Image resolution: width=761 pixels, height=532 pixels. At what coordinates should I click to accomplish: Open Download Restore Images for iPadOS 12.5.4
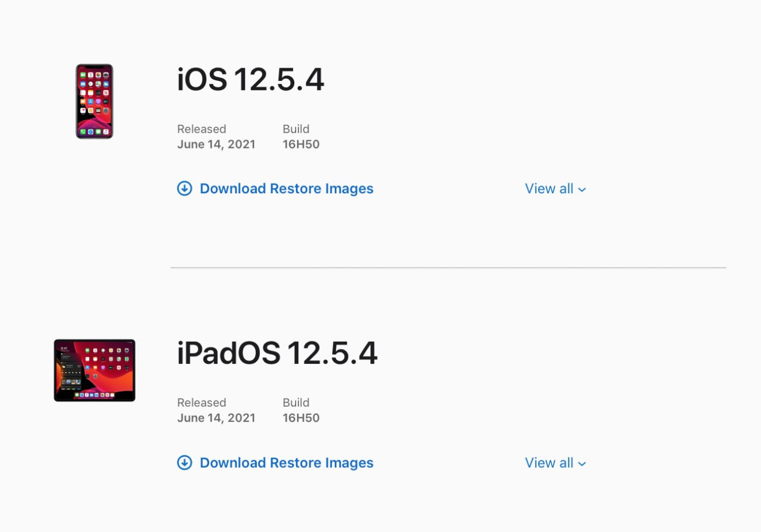click(287, 462)
